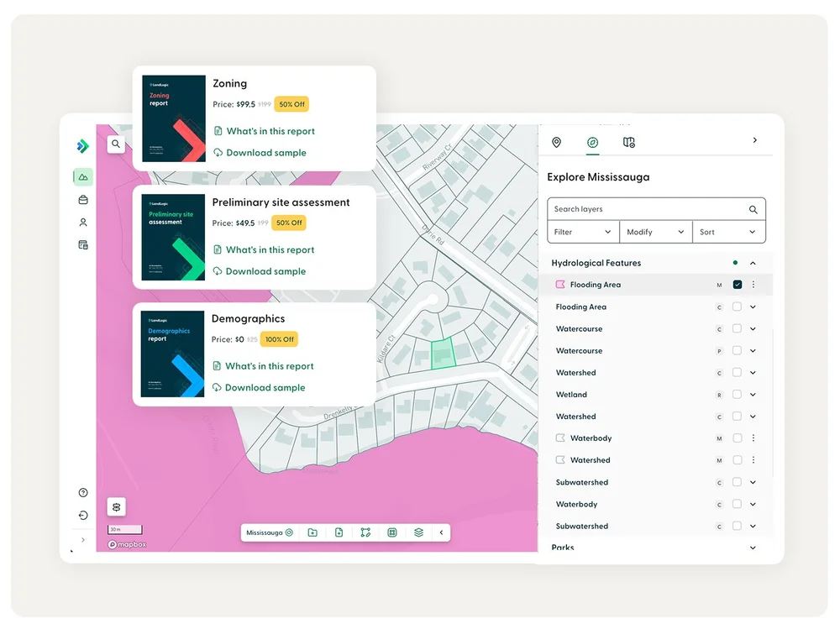This screenshot has width=840, height=629.
Task: Click the map layers stack icon in bottom toolbar
Action: [418, 532]
